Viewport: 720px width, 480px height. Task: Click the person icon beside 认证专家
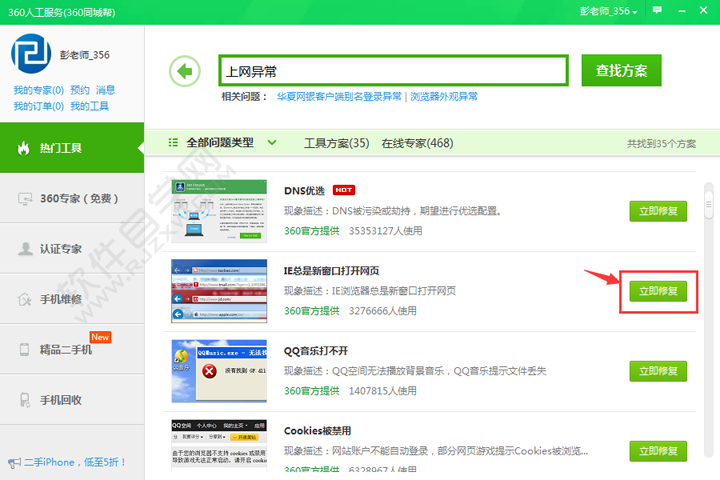point(25,248)
